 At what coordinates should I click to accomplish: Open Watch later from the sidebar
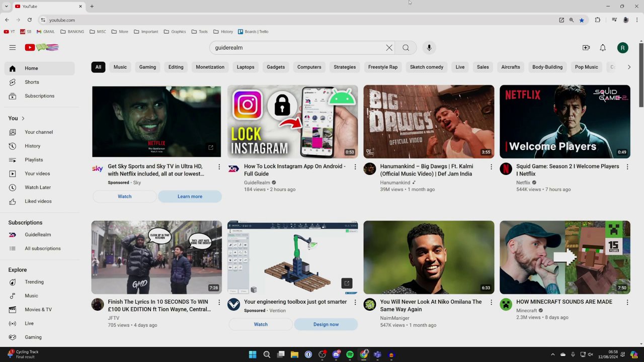[x=38, y=187]
